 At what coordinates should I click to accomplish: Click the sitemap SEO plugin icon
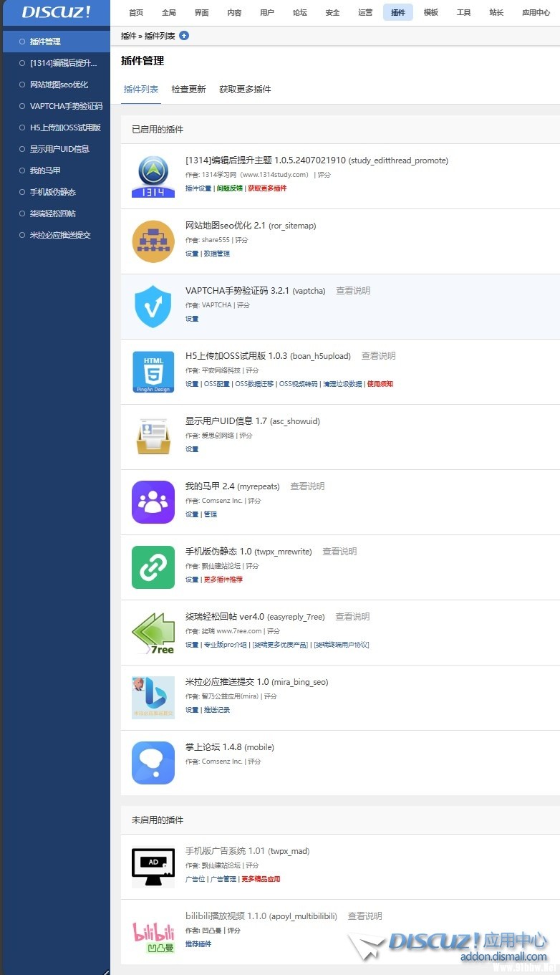153,241
